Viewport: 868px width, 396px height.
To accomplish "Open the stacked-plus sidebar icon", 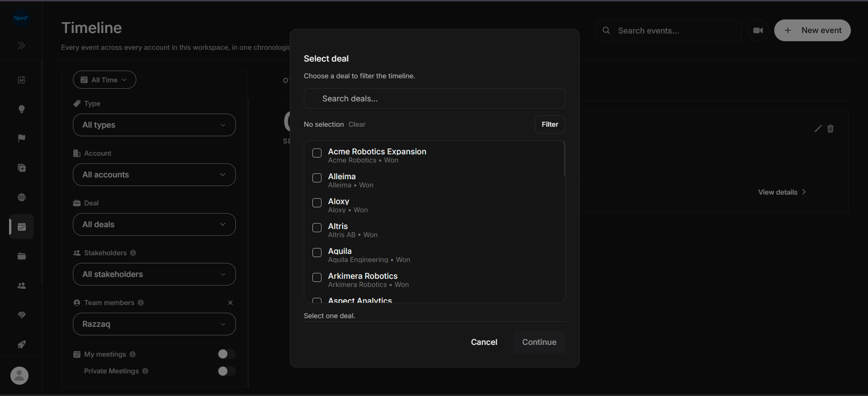I will [21, 168].
